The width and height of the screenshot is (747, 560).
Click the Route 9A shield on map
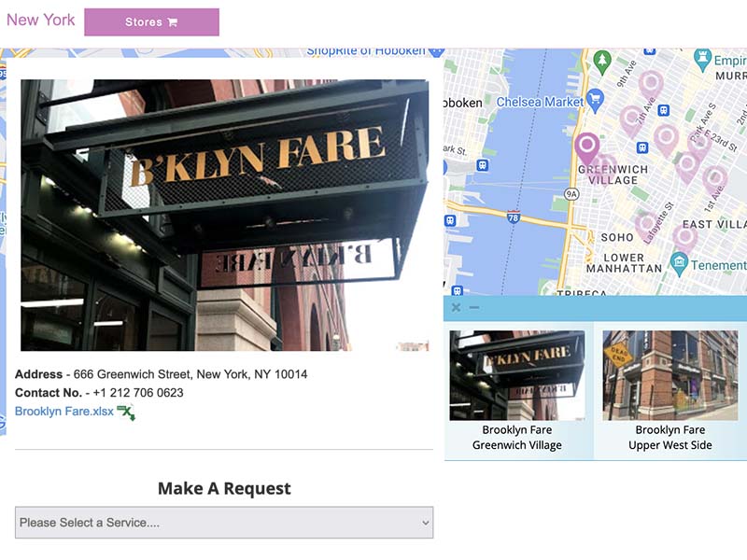coord(571,194)
